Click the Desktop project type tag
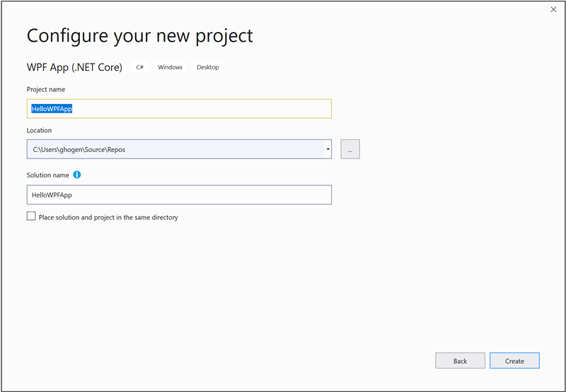This screenshot has width=566, height=392. click(x=208, y=67)
